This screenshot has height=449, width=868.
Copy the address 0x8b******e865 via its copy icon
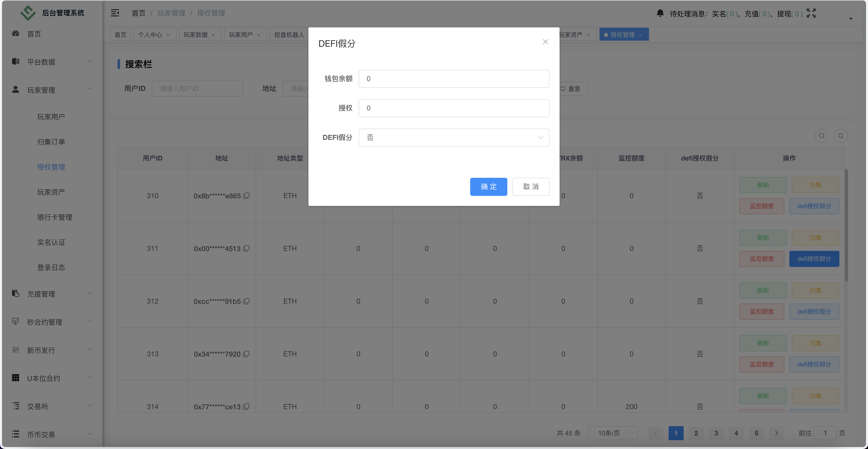tap(246, 196)
